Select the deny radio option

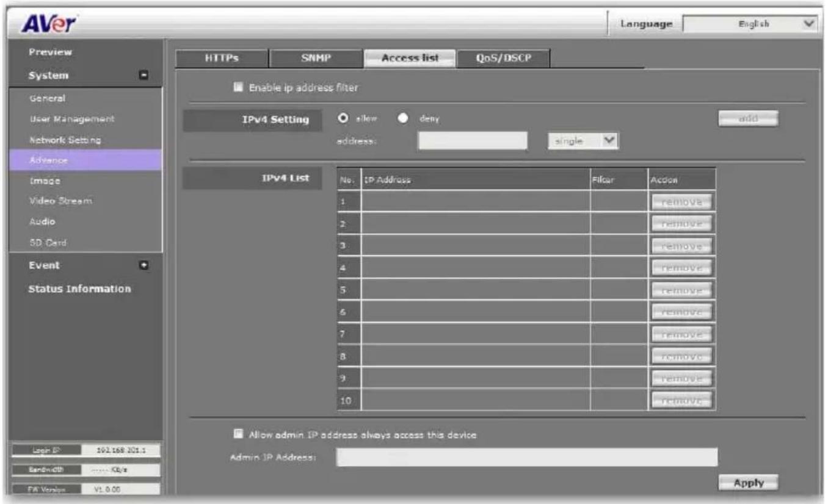403,118
